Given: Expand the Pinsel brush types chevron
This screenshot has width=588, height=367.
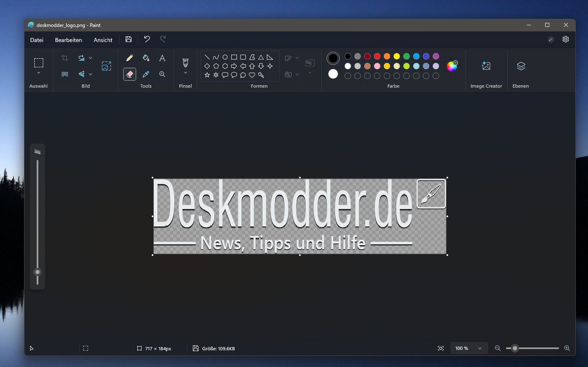Looking at the screenshot, I should pos(186,73).
